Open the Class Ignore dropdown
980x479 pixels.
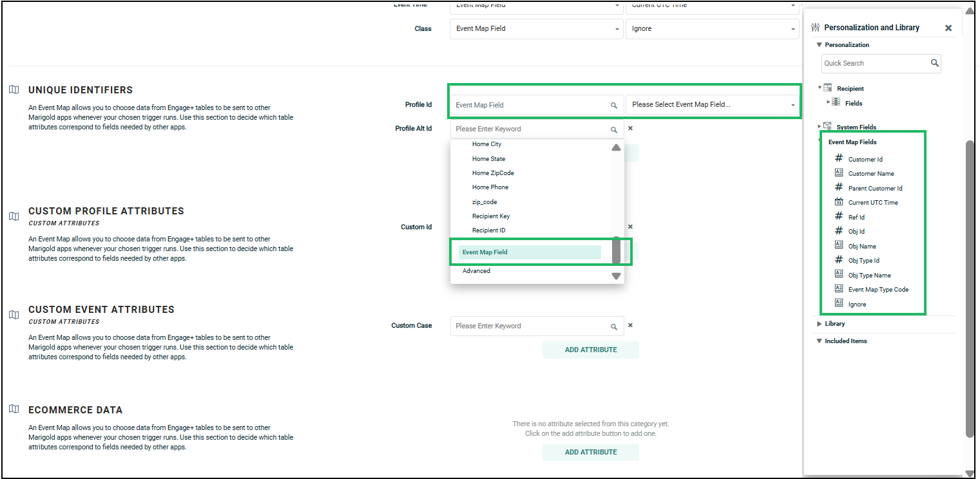(712, 29)
